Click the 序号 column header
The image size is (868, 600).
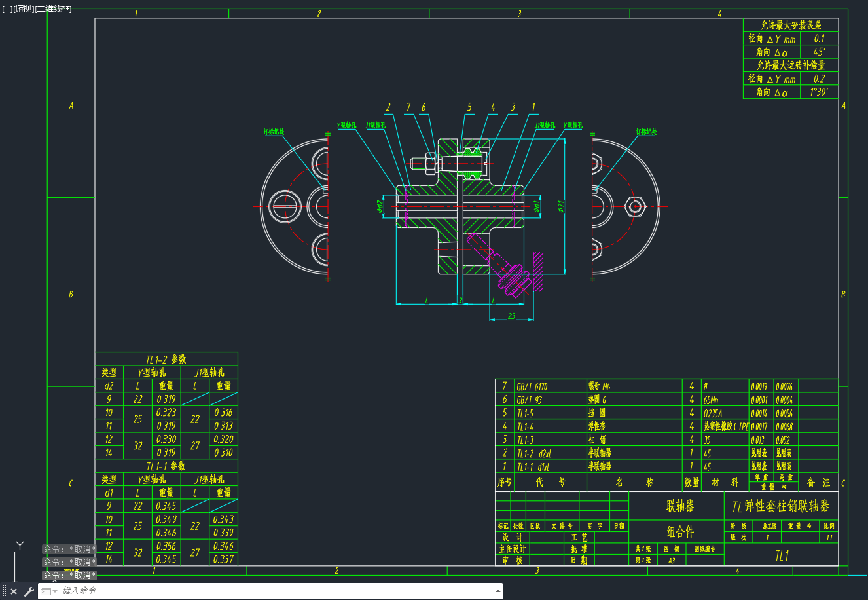point(505,482)
